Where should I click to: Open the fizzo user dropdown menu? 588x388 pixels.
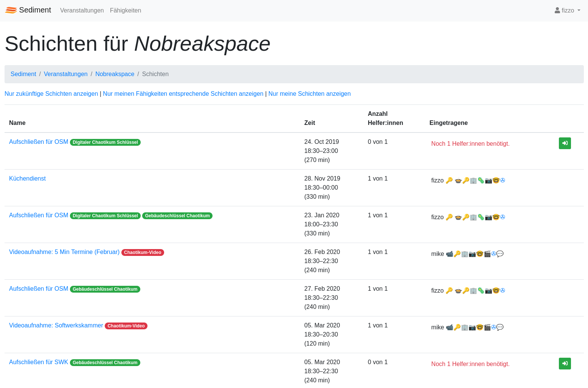568,10
